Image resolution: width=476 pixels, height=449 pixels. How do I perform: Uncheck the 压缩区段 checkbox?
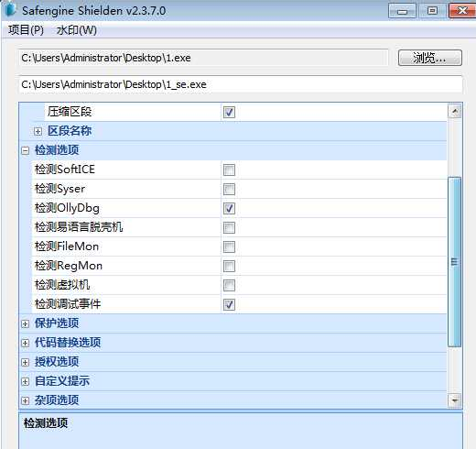pyautogui.click(x=229, y=112)
